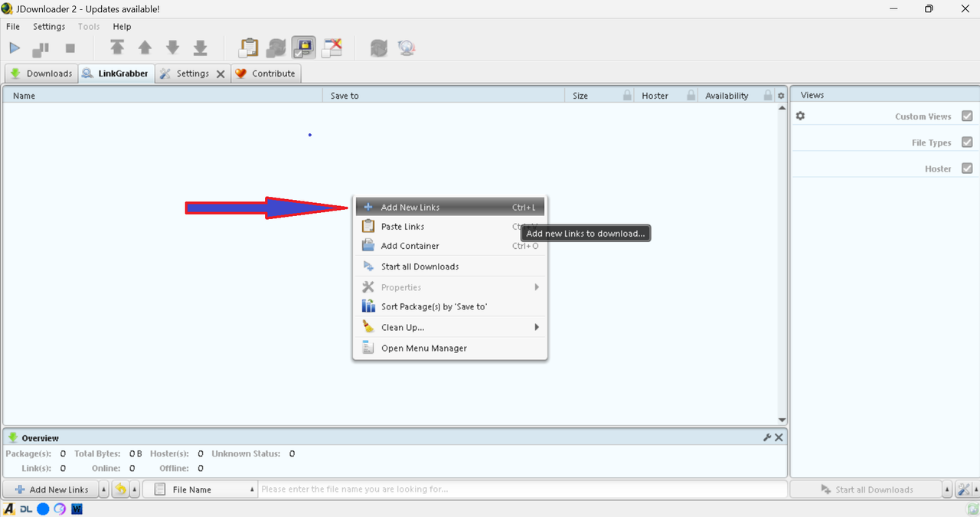Click the purple swirl status bar icon
This screenshot has height=517, width=980.
click(60, 509)
